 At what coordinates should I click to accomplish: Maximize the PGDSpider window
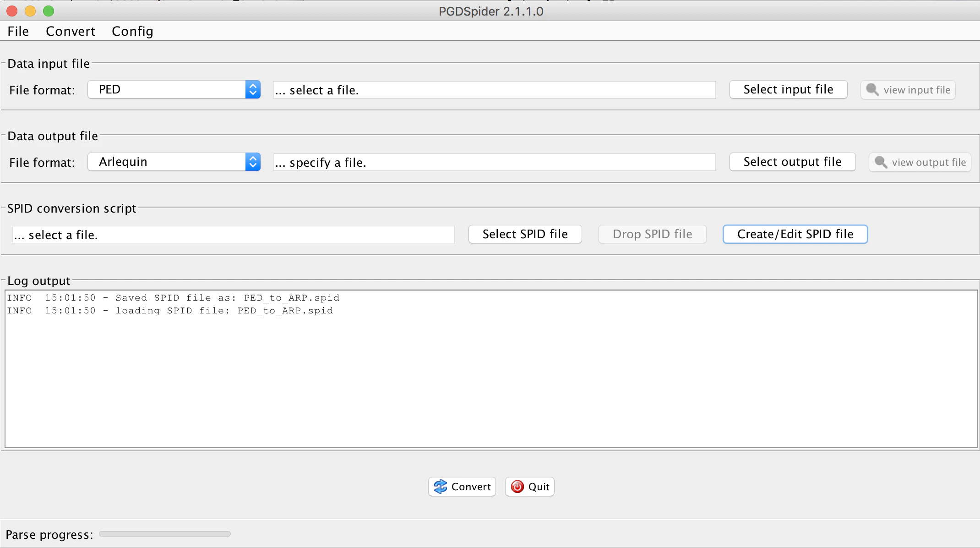[x=49, y=11]
